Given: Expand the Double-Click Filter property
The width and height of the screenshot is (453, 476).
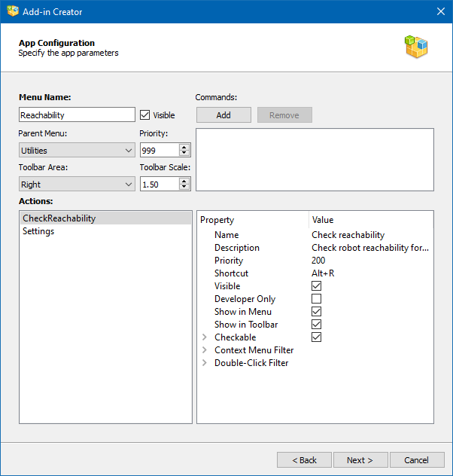Looking at the screenshot, I should pos(205,363).
